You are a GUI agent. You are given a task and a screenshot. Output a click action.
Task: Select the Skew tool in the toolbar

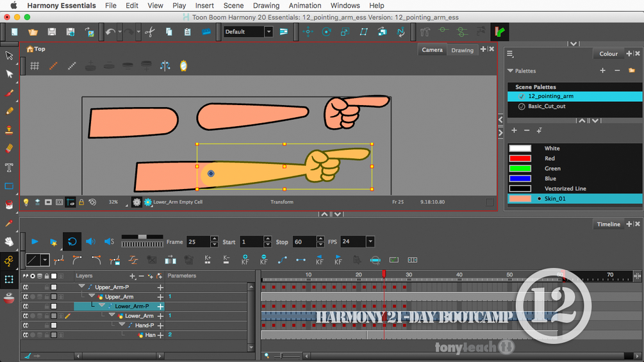pyautogui.click(x=363, y=31)
